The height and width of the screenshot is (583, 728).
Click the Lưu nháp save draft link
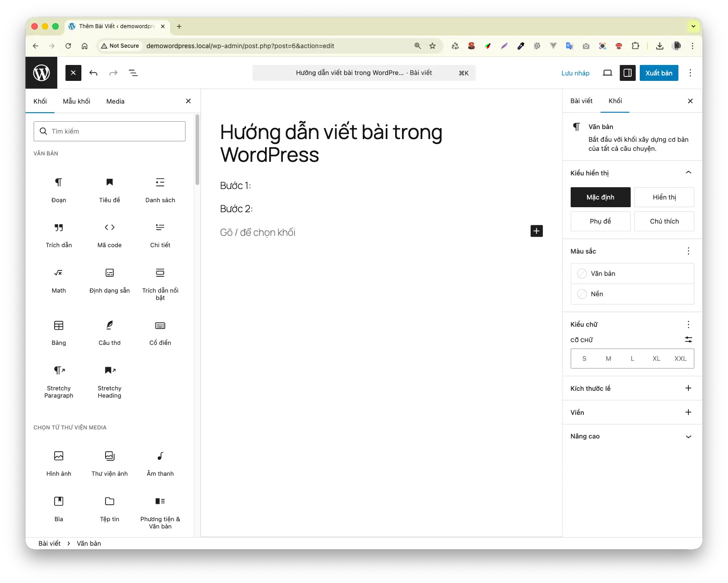pos(575,73)
